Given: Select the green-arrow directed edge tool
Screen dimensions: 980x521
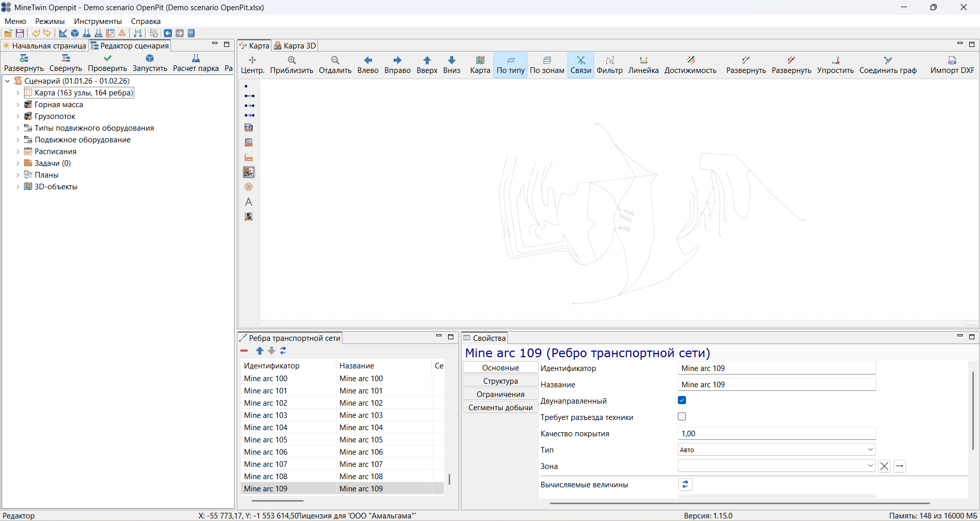Looking at the screenshot, I should 249,106.
